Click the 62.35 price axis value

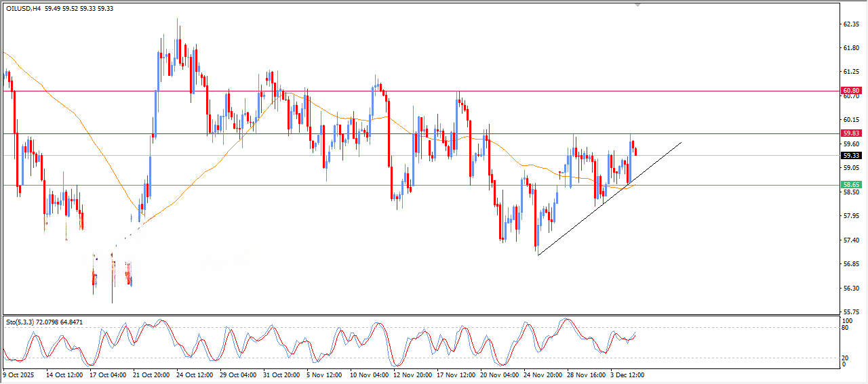850,24
